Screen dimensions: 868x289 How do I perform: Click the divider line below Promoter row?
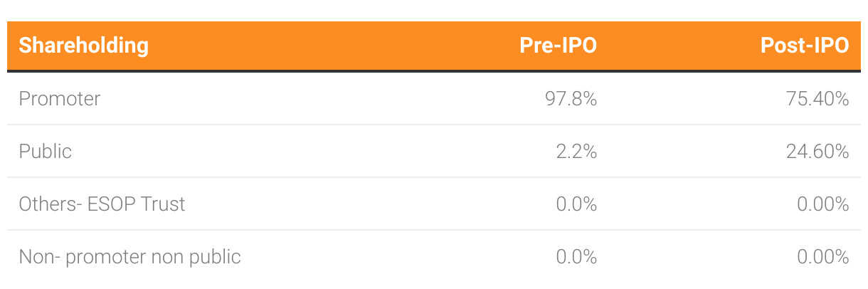click(x=434, y=125)
